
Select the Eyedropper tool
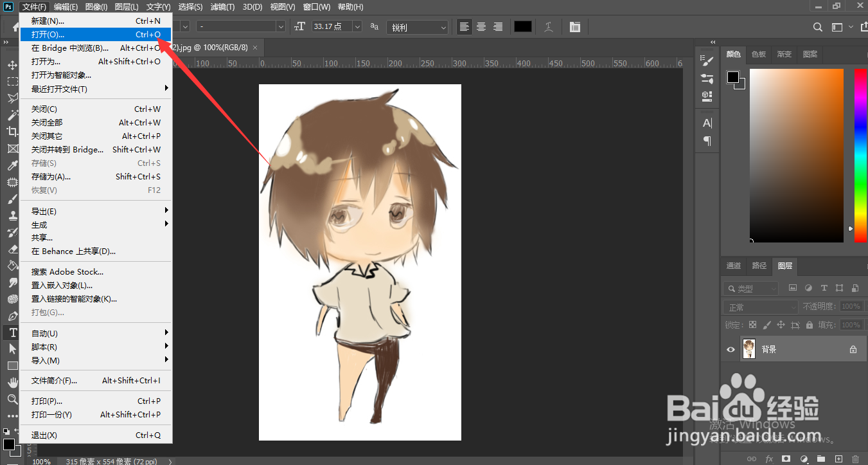pos(12,165)
